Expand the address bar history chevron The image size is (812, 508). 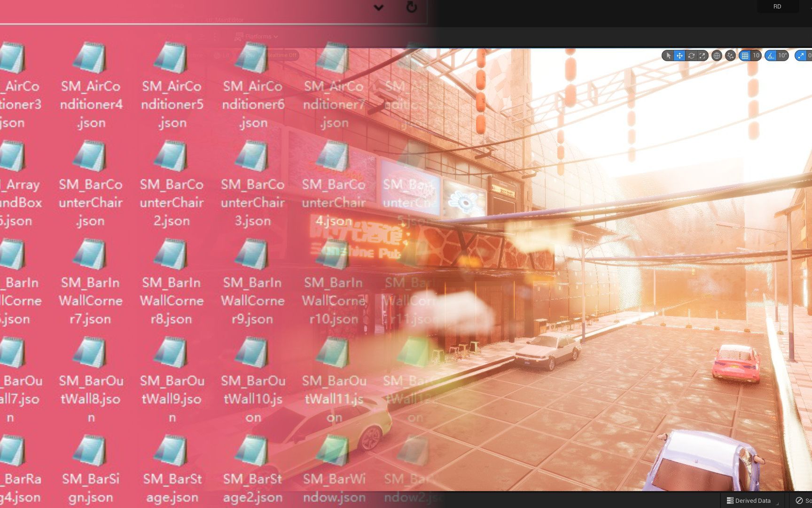pos(379,8)
